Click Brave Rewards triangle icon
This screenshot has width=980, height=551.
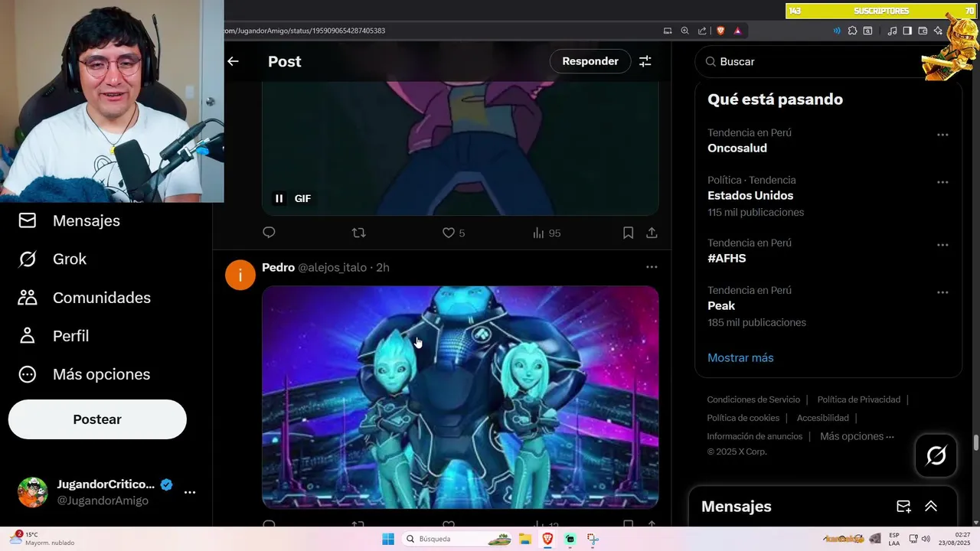click(x=737, y=31)
